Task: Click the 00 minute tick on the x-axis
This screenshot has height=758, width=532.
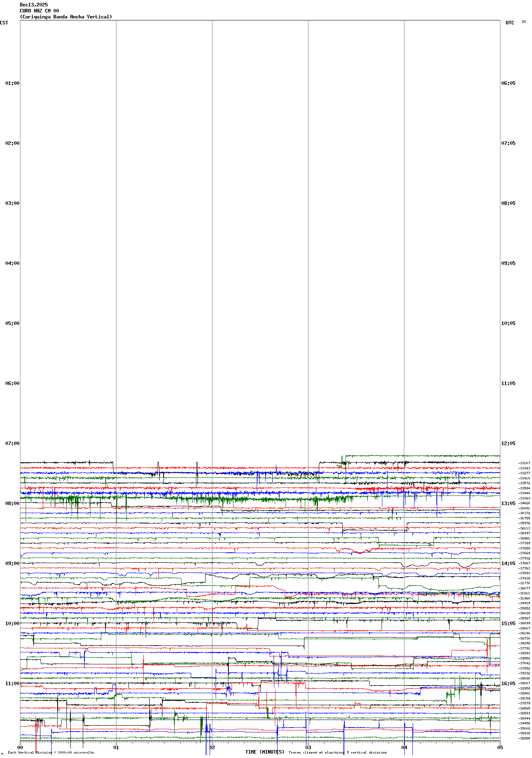Action: (x=20, y=747)
